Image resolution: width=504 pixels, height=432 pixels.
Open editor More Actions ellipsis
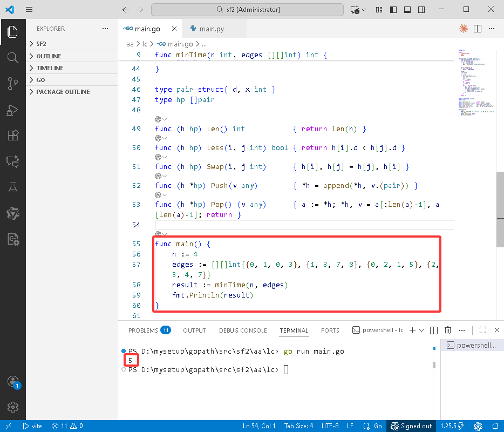coord(492,29)
